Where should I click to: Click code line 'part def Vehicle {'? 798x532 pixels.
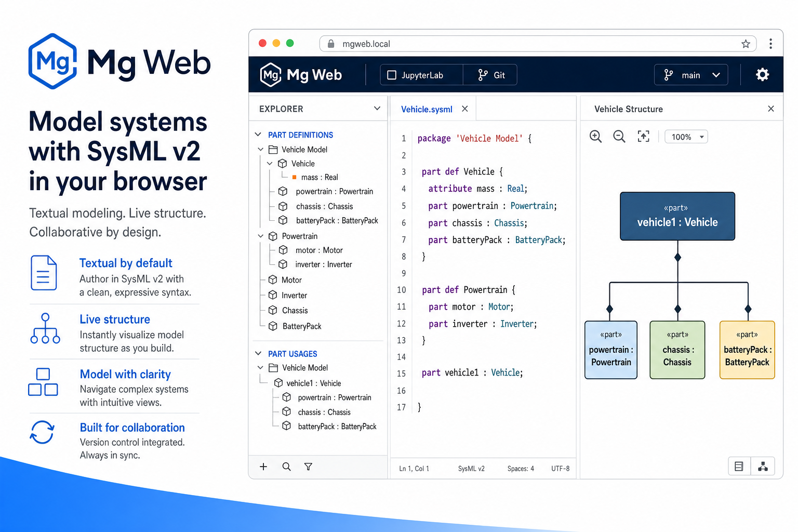[x=462, y=171]
